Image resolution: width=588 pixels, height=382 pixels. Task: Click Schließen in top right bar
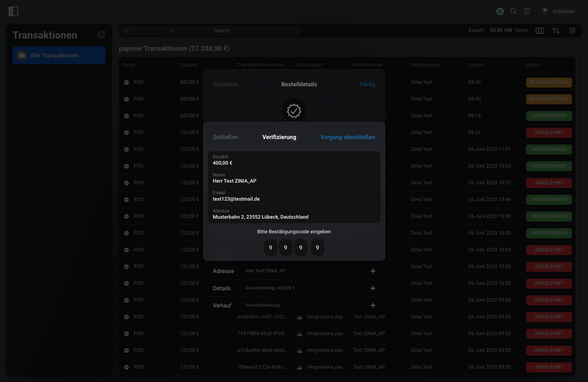click(x=564, y=11)
